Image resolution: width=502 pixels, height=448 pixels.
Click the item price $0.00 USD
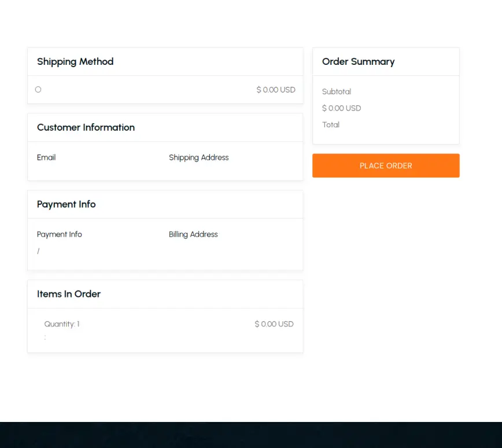click(274, 324)
